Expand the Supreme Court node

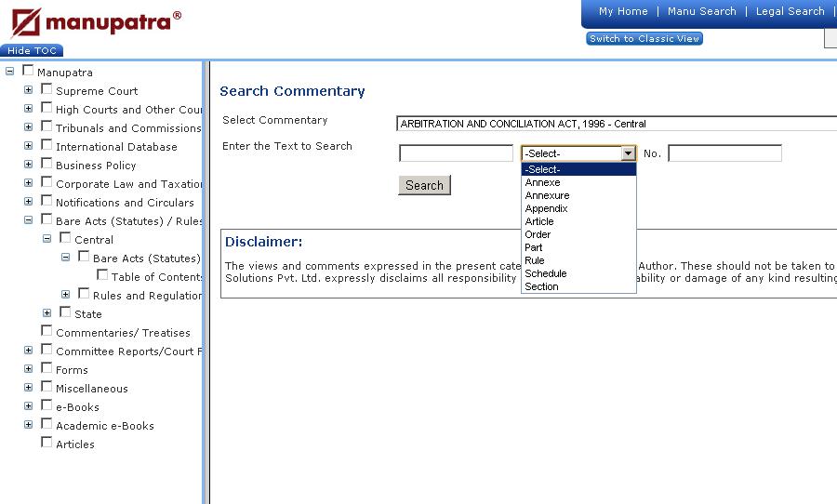click(28, 89)
